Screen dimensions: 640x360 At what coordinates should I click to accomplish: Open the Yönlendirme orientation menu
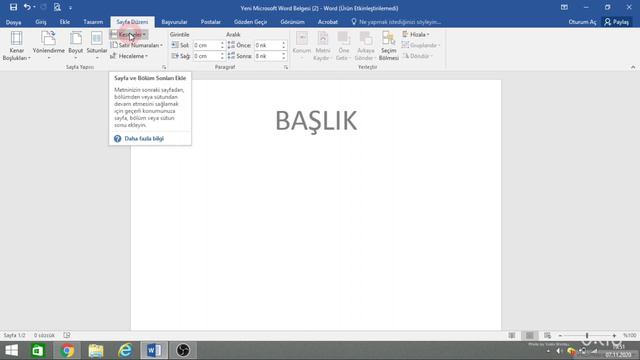pos(49,46)
